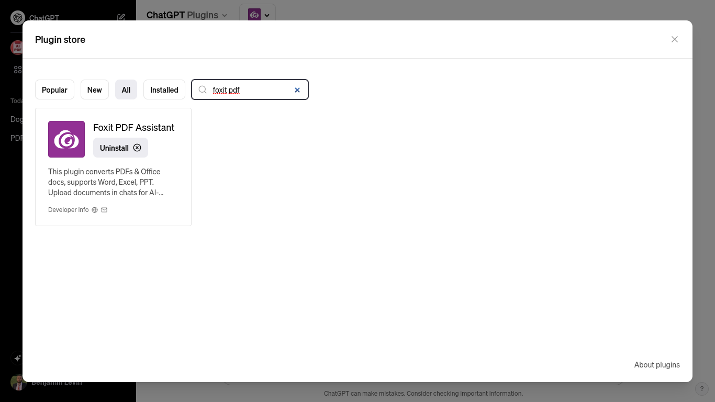Close the Plugin store dialog
Image resolution: width=715 pixels, height=402 pixels.
(x=674, y=40)
